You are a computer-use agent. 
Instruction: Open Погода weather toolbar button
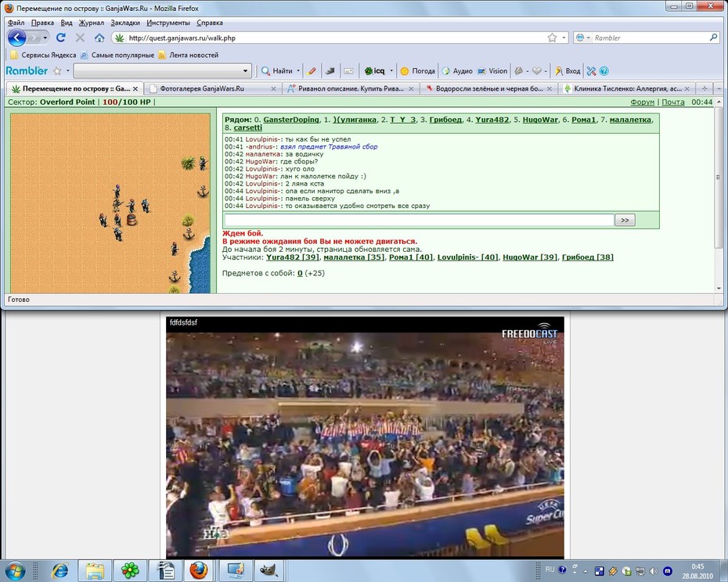click(x=418, y=71)
